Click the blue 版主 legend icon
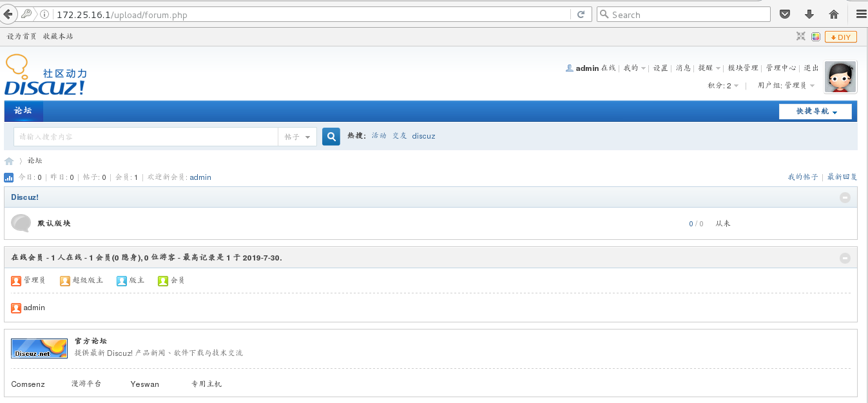Viewport: 868px width, 403px height. [122, 280]
